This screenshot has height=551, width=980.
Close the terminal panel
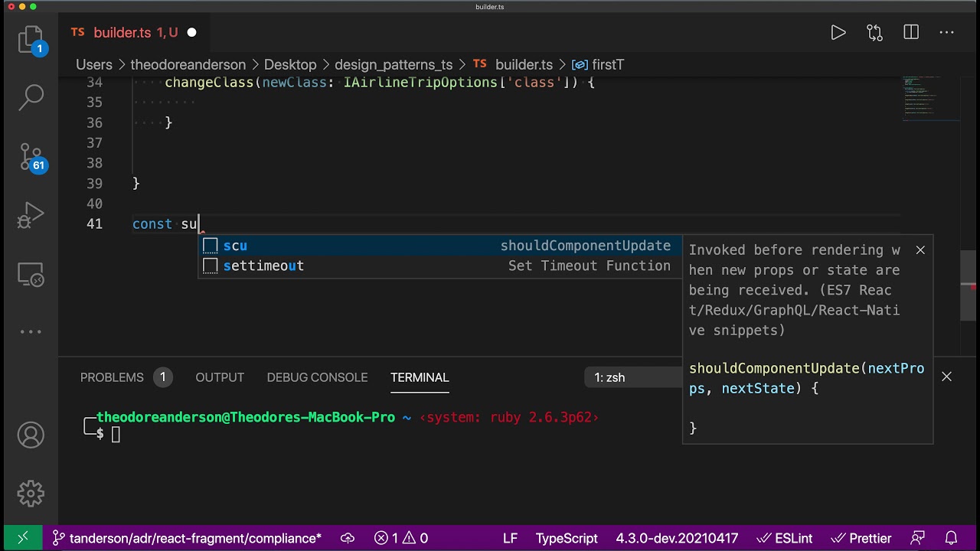(x=947, y=377)
